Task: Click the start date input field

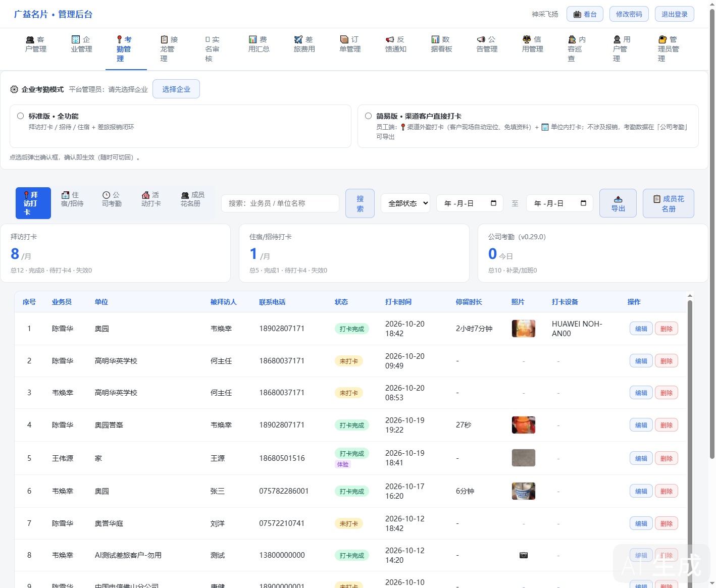Action: click(x=470, y=203)
